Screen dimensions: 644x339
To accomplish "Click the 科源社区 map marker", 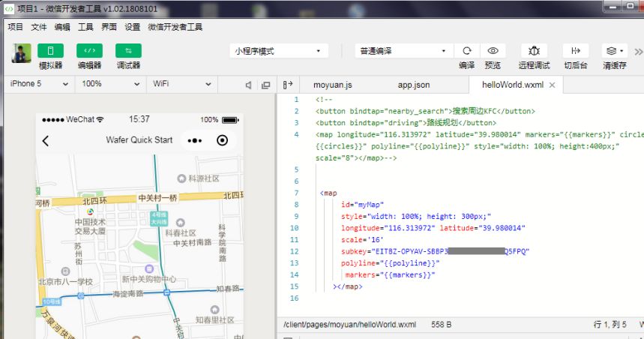I will coord(181,178).
